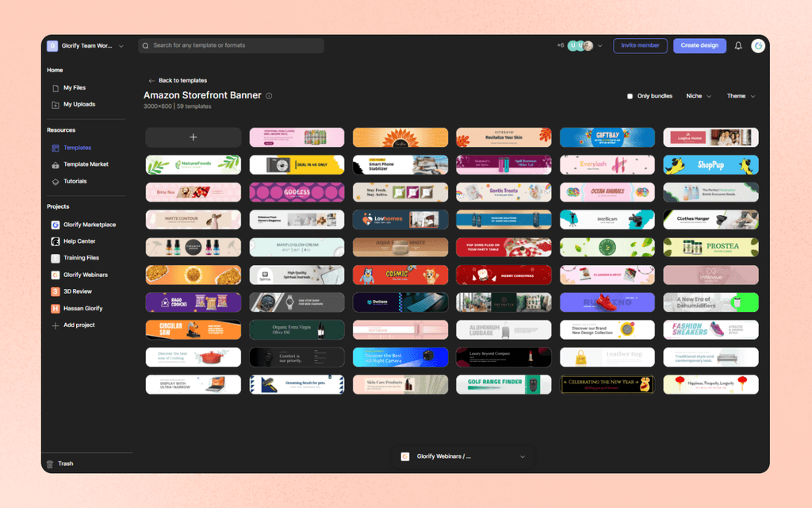812x508 pixels.
Task: Click the Invite member button
Action: [640, 46]
